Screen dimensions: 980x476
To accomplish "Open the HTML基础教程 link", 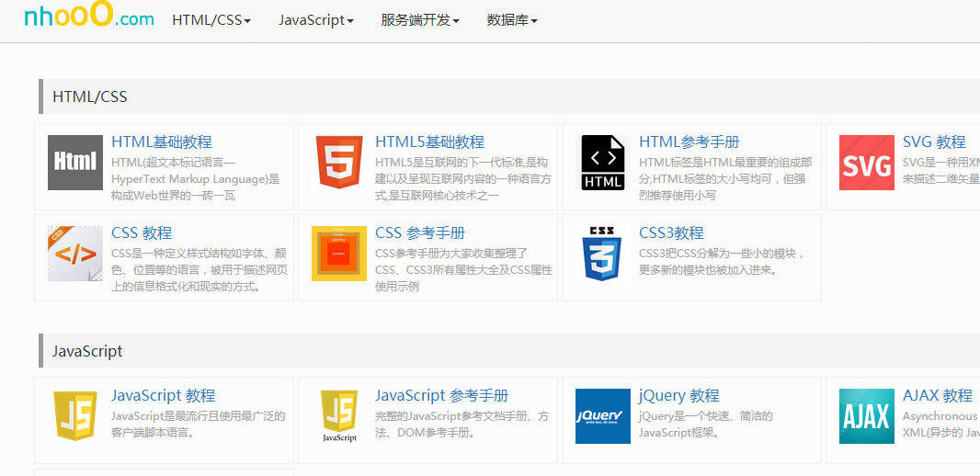I will (161, 142).
